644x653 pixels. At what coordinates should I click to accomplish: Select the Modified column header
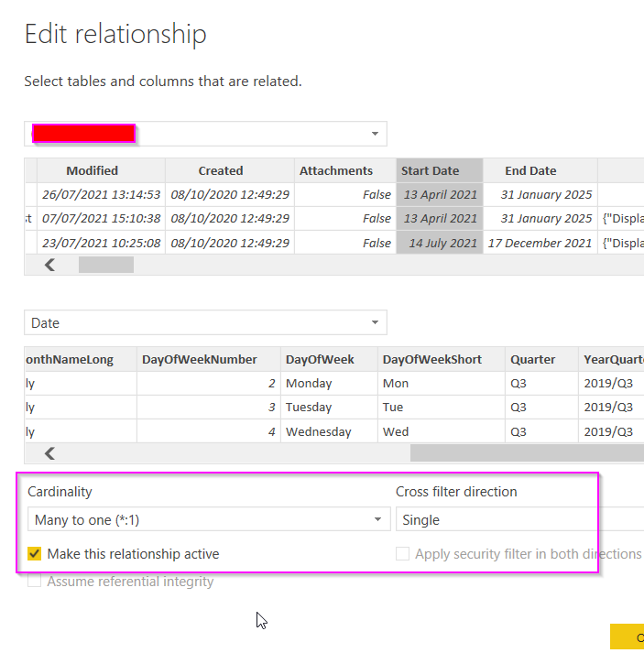click(x=101, y=170)
